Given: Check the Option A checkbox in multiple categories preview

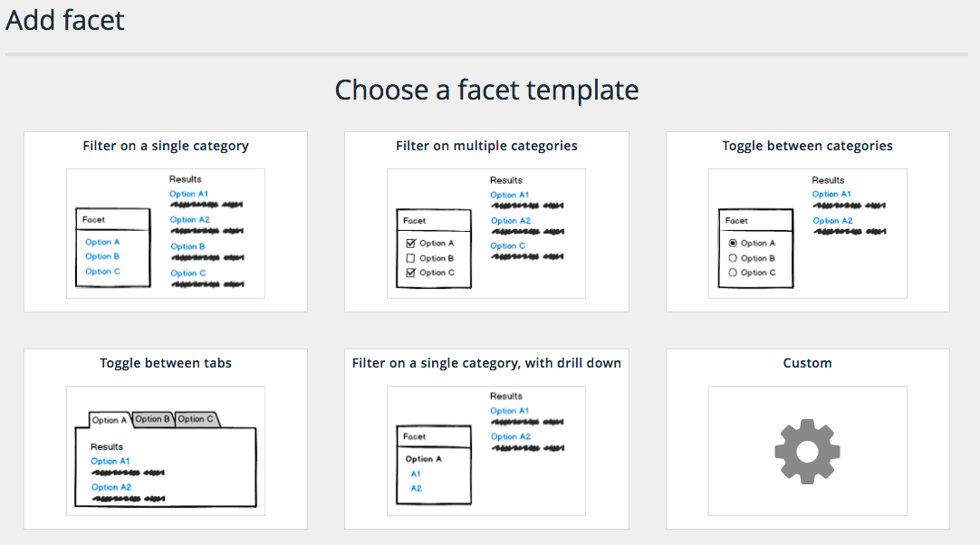Looking at the screenshot, I should coord(411,244).
